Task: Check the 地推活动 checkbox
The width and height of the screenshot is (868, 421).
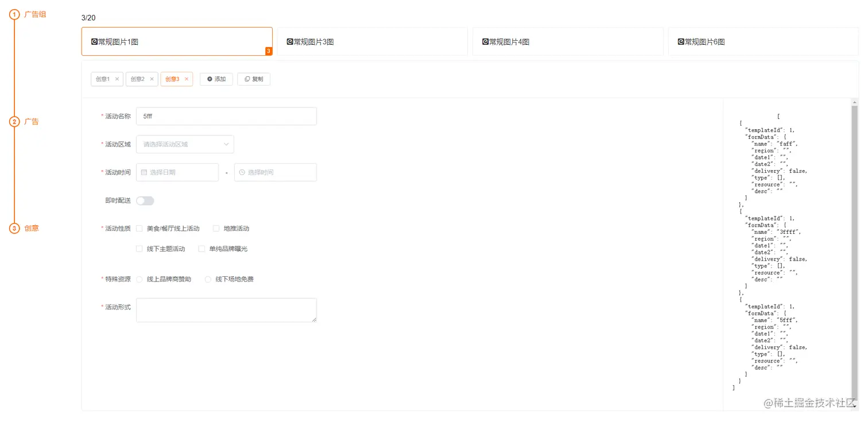Action: [x=216, y=229]
